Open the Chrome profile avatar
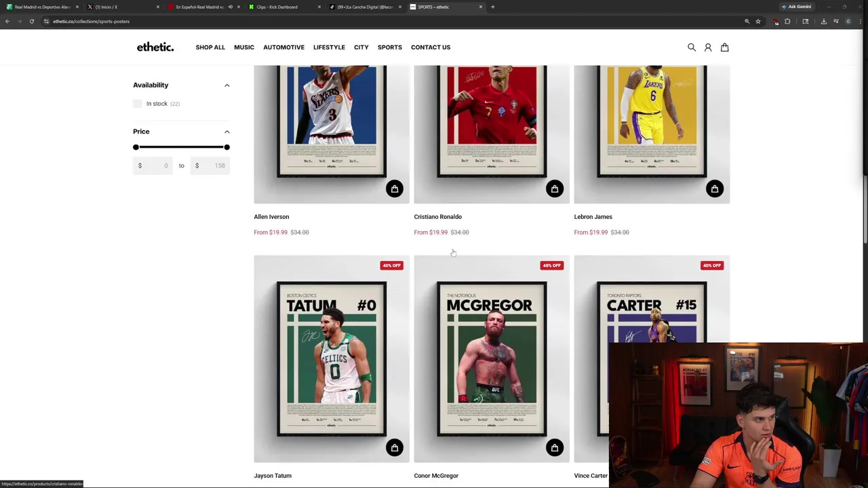 (x=848, y=21)
